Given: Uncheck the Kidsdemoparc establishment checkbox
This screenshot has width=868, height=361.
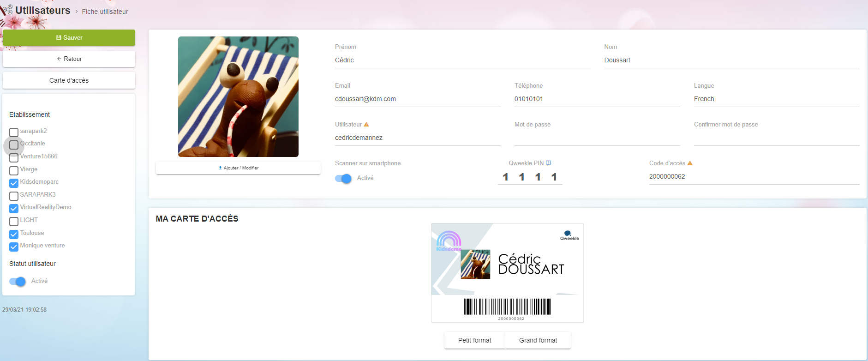Looking at the screenshot, I should coord(14,183).
